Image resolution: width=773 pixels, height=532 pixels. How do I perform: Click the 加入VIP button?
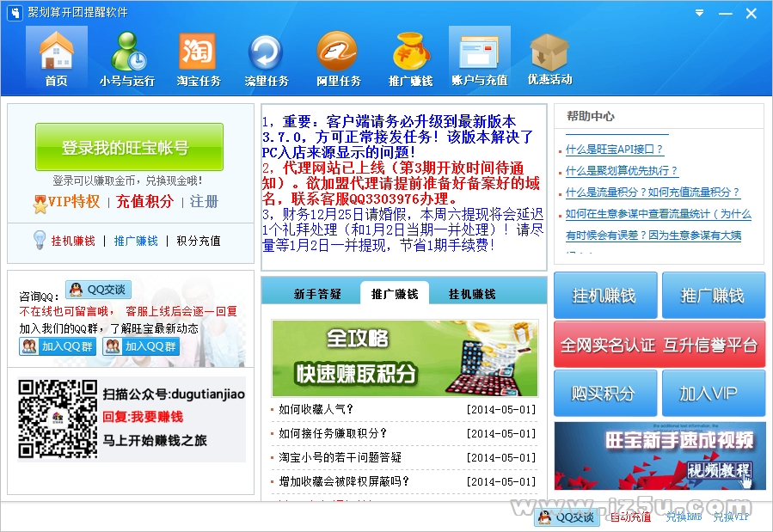[714, 393]
